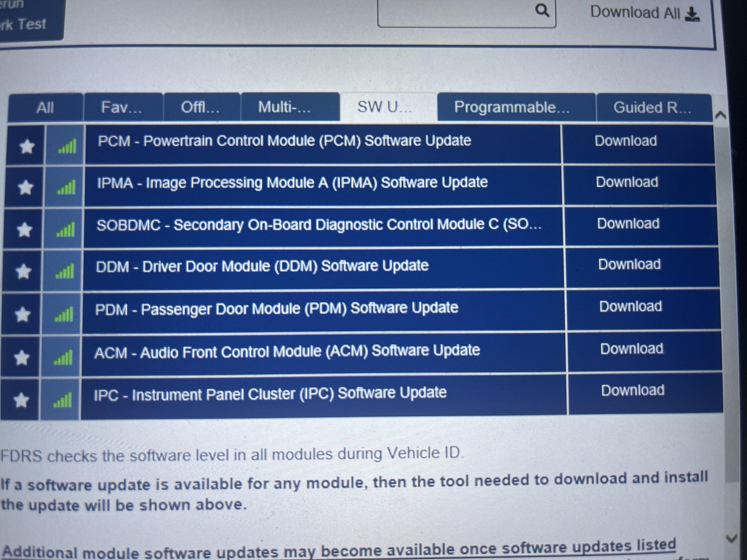The height and width of the screenshot is (560, 747).
Task: Select IPMA - Image Processing Module A text
Action: pos(293,183)
